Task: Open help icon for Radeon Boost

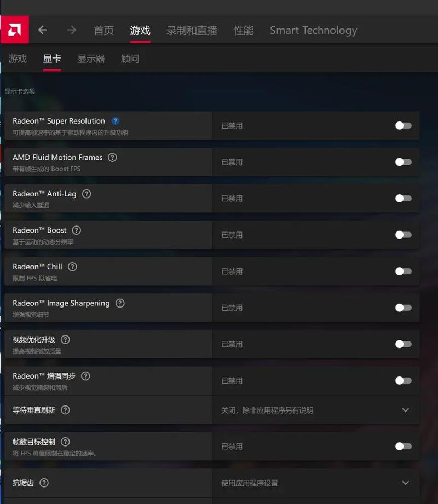Action: (77, 230)
